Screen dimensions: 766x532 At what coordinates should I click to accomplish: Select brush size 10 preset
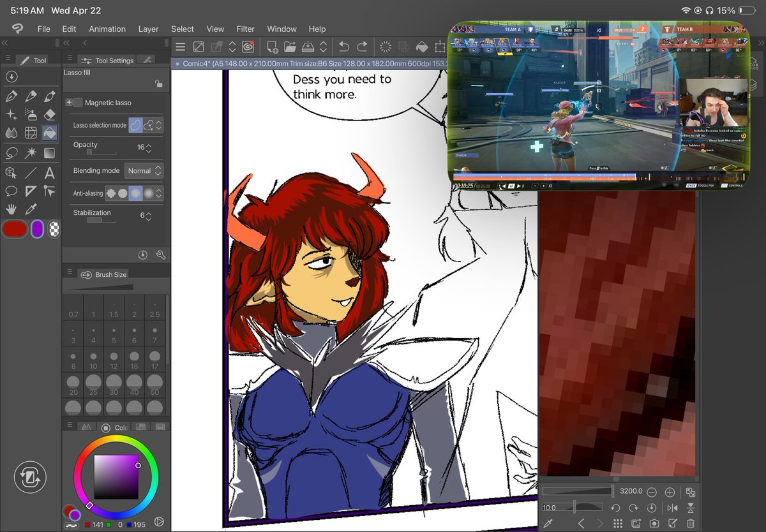click(93, 359)
